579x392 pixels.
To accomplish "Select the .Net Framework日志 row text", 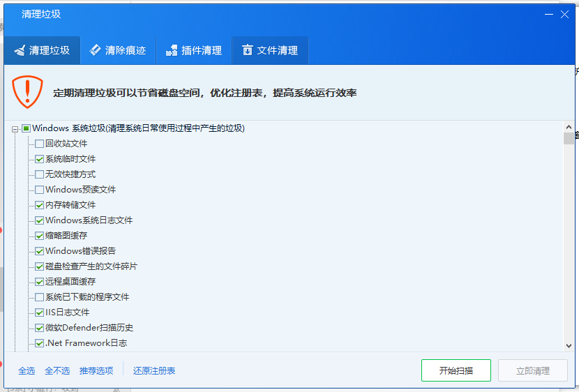I will (x=87, y=343).
